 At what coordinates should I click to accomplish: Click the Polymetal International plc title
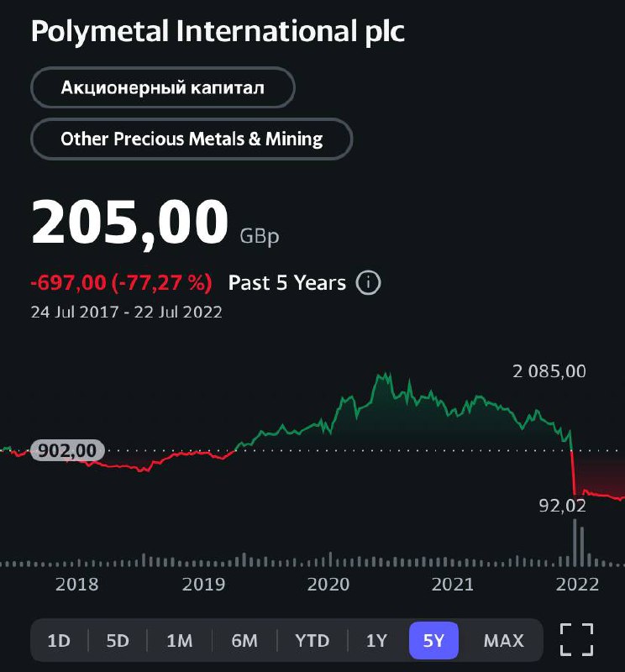pos(218,32)
